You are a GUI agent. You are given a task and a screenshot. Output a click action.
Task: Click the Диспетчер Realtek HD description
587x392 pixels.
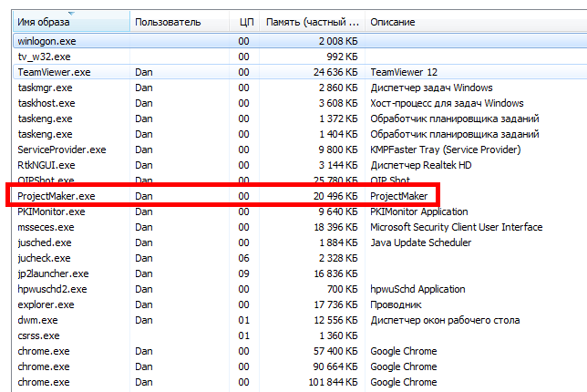pos(421,165)
